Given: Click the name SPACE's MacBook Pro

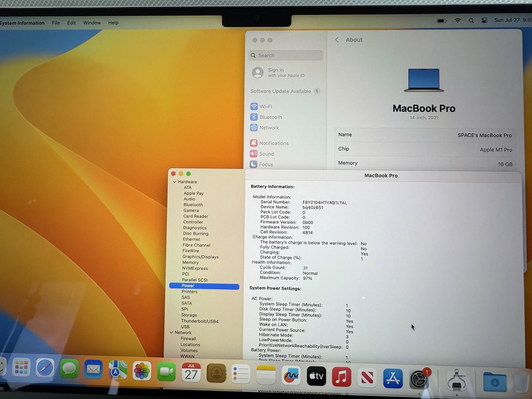Looking at the screenshot, I should click(485, 135).
